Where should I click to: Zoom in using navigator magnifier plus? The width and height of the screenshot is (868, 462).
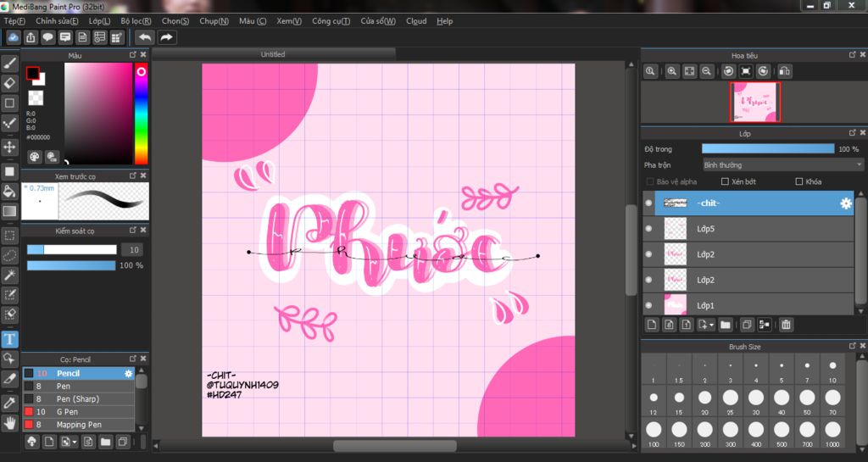pyautogui.click(x=671, y=71)
